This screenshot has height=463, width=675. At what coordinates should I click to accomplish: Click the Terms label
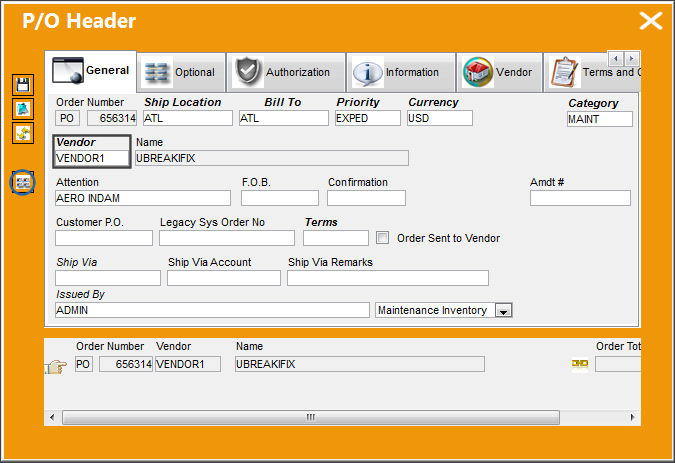pyautogui.click(x=321, y=222)
